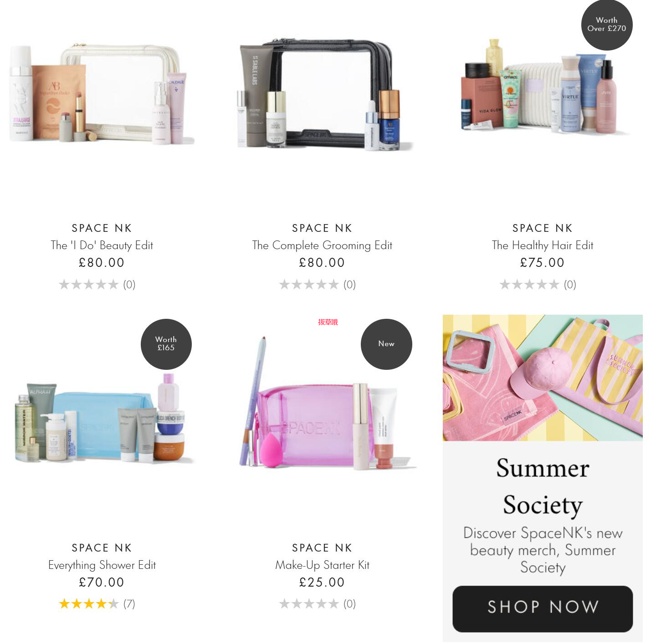Open The Healthy Hair Edit title link
Image resolution: width=656 pixels, height=644 pixels.
click(543, 245)
